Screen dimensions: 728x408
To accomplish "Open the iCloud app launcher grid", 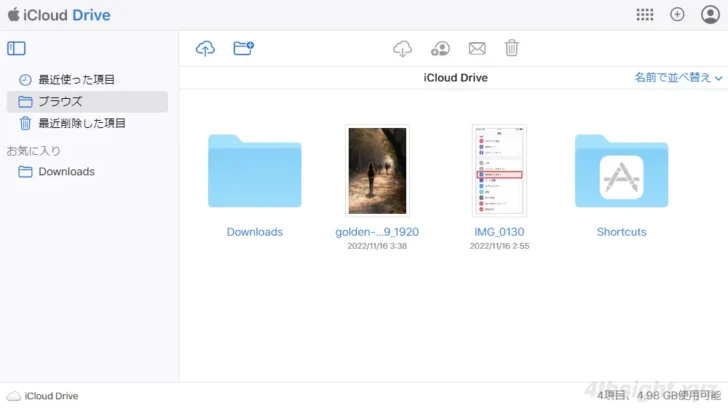I will click(644, 14).
